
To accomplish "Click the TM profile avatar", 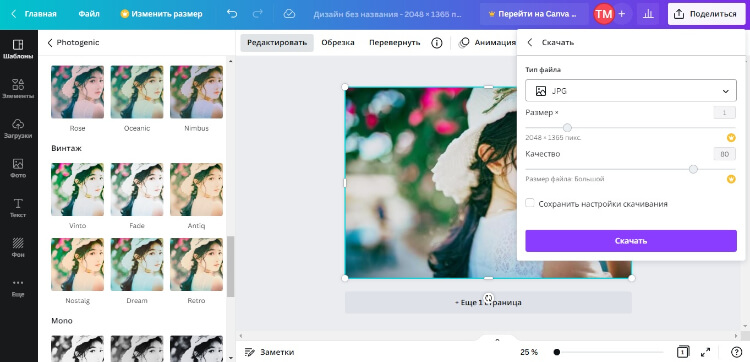I will (x=604, y=14).
